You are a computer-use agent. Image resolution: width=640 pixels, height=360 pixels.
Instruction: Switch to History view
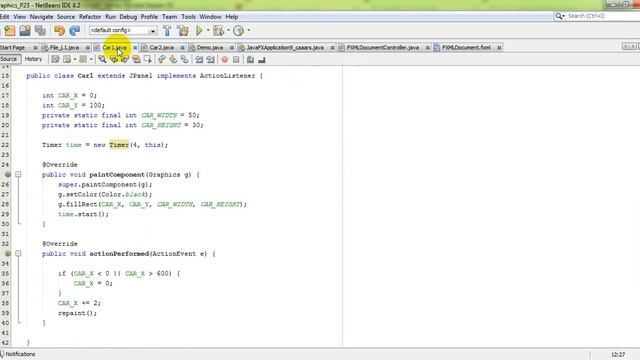(x=33, y=59)
